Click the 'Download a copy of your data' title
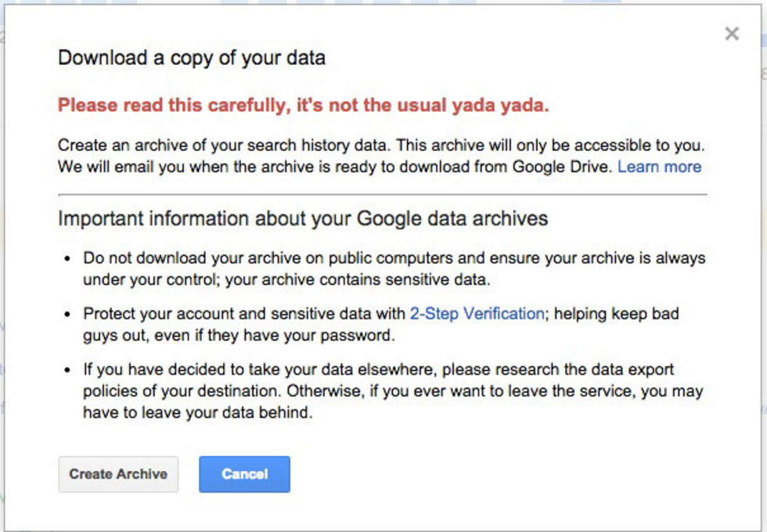The height and width of the screenshot is (532, 767). tap(192, 58)
